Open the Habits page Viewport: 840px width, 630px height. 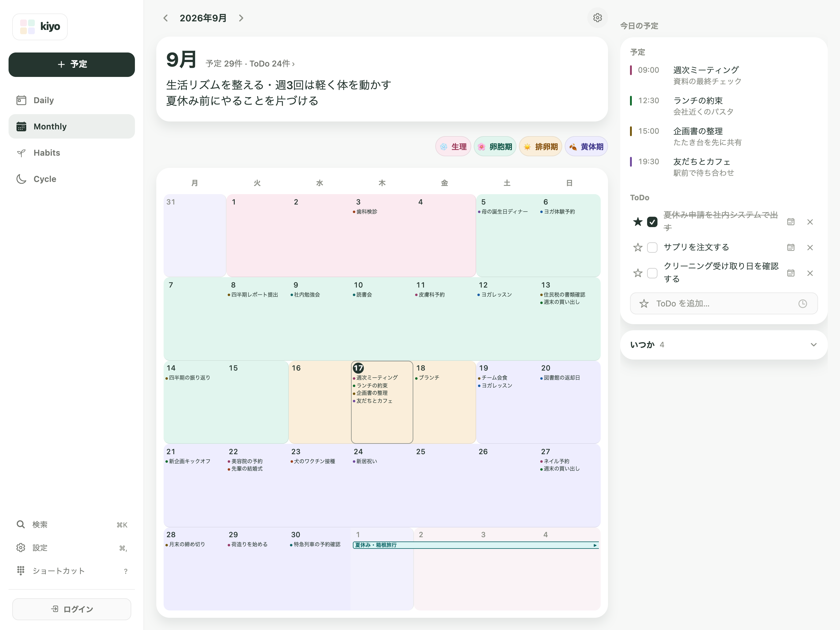tap(72, 153)
